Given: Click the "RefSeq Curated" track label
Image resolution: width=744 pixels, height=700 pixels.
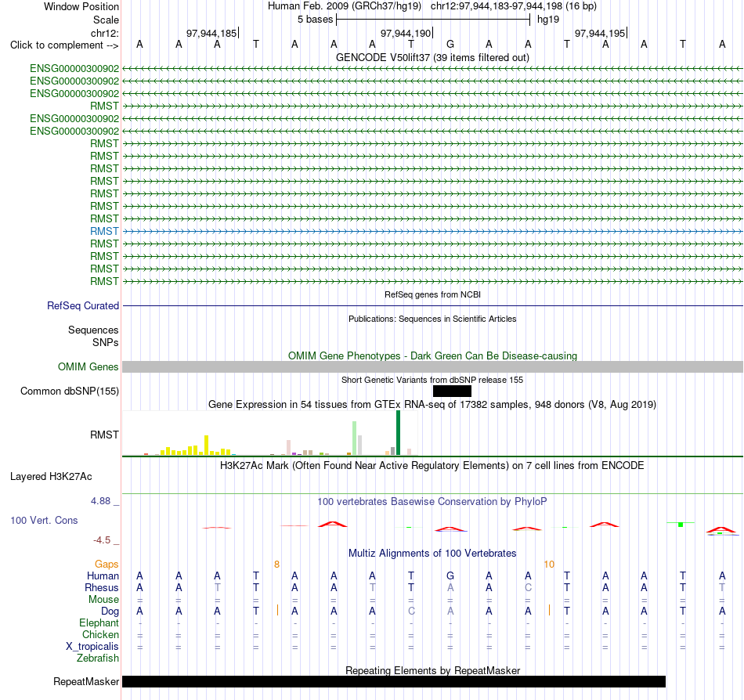Looking at the screenshot, I should [x=82, y=306].
